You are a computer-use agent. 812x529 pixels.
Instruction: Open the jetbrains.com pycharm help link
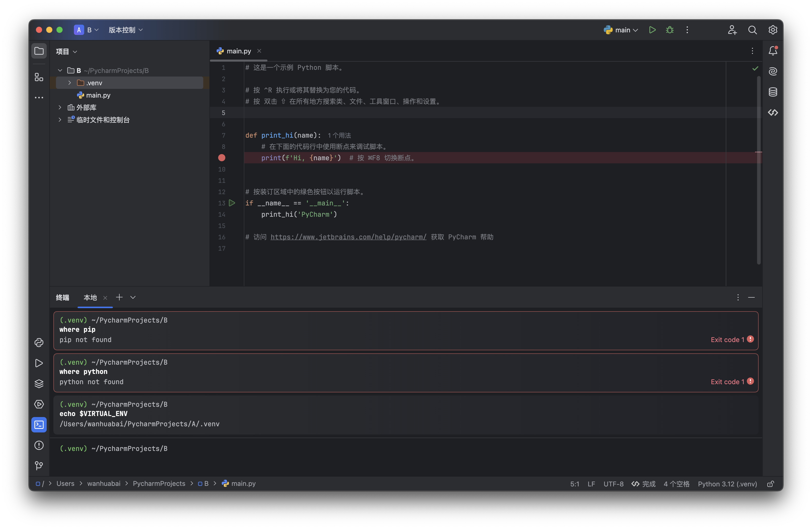348,237
